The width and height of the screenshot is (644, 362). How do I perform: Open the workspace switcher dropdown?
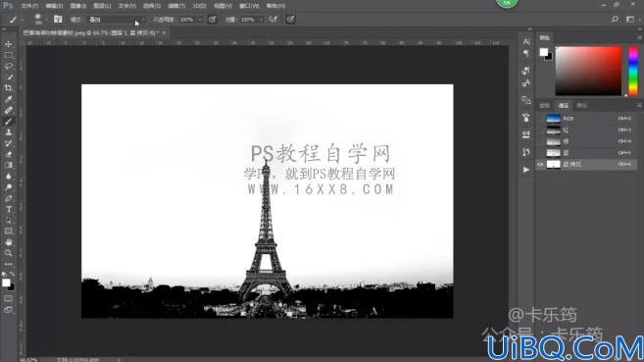click(x=630, y=20)
